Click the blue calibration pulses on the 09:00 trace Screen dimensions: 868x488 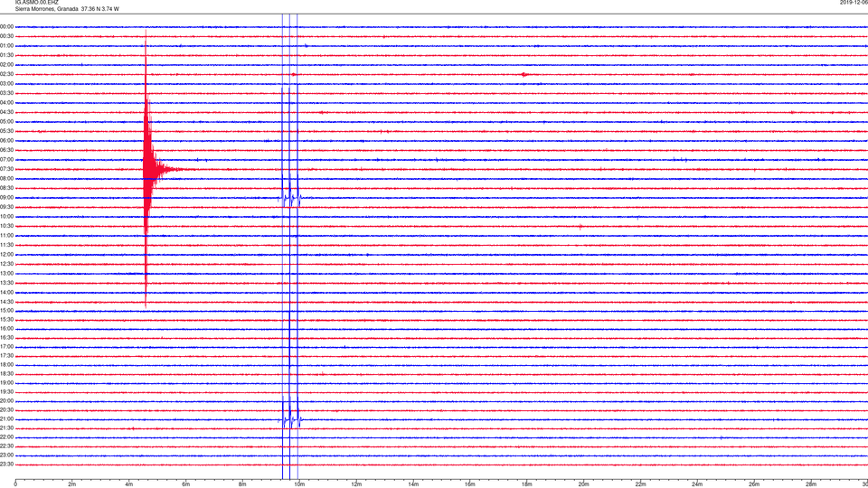(x=289, y=198)
